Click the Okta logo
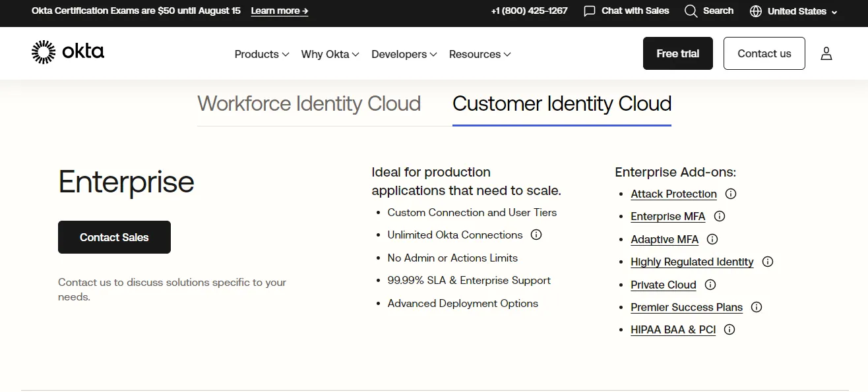868x392 pixels. pyautogui.click(x=68, y=52)
